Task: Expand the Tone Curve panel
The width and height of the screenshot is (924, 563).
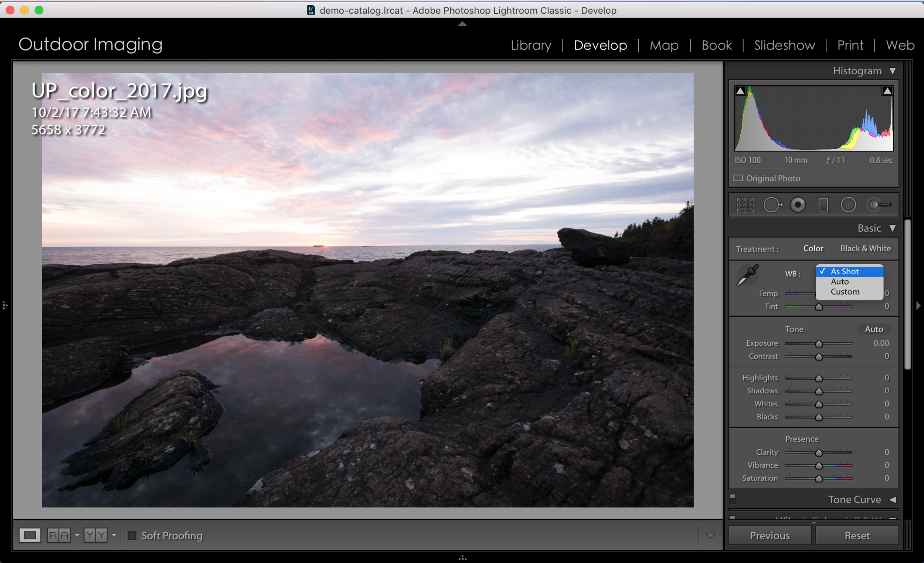Action: pos(893,500)
